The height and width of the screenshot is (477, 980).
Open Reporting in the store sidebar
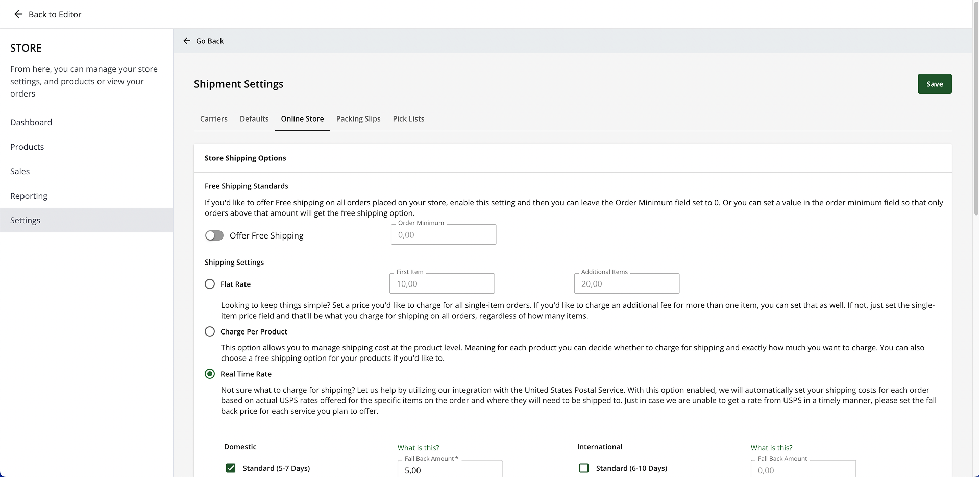point(86,196)
